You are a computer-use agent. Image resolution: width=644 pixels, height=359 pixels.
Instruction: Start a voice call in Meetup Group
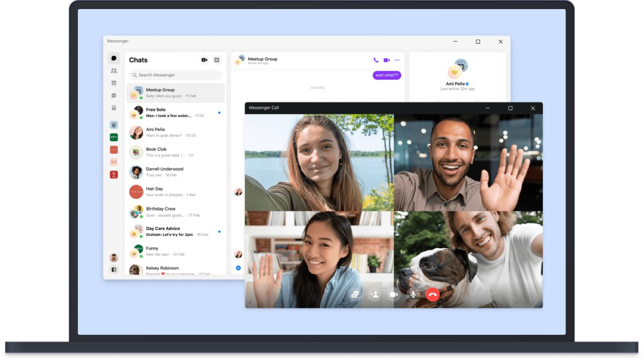(376, 60)
